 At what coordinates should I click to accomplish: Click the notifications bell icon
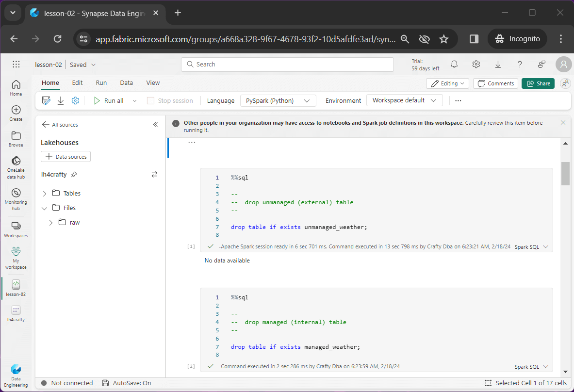(454, 65)
